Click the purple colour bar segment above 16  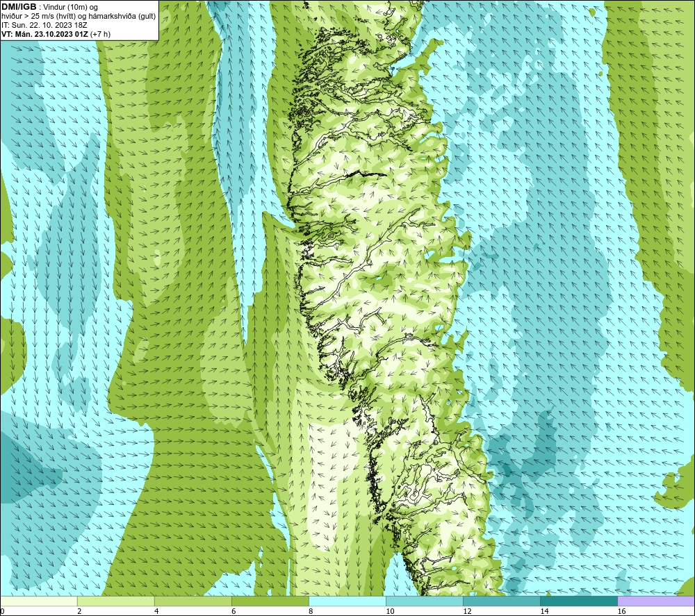pos(656,601)
